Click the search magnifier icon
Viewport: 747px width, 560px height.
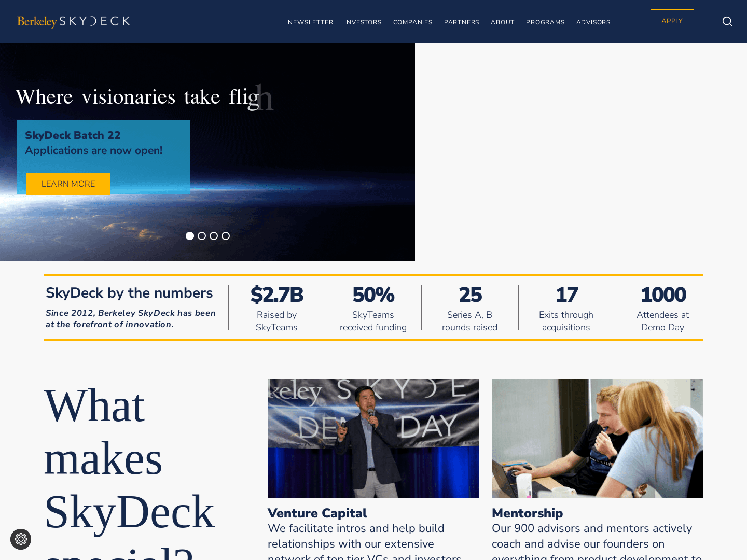[727, 21]
